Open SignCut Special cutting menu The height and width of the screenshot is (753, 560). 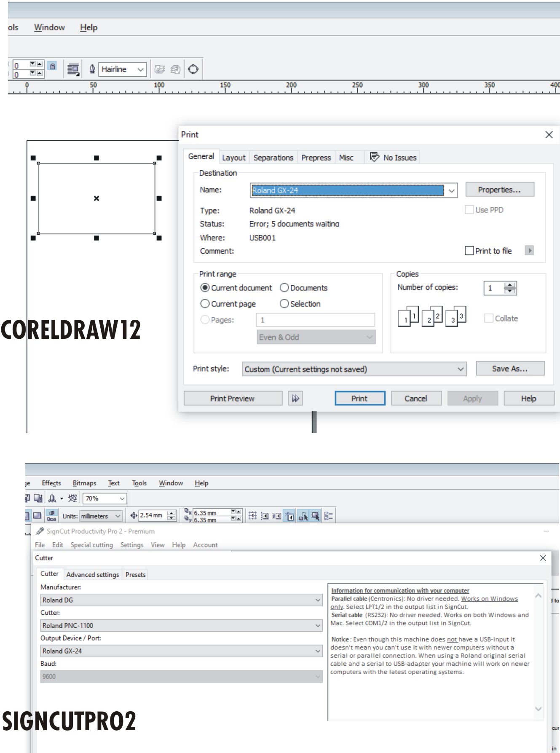coord(91,544)
